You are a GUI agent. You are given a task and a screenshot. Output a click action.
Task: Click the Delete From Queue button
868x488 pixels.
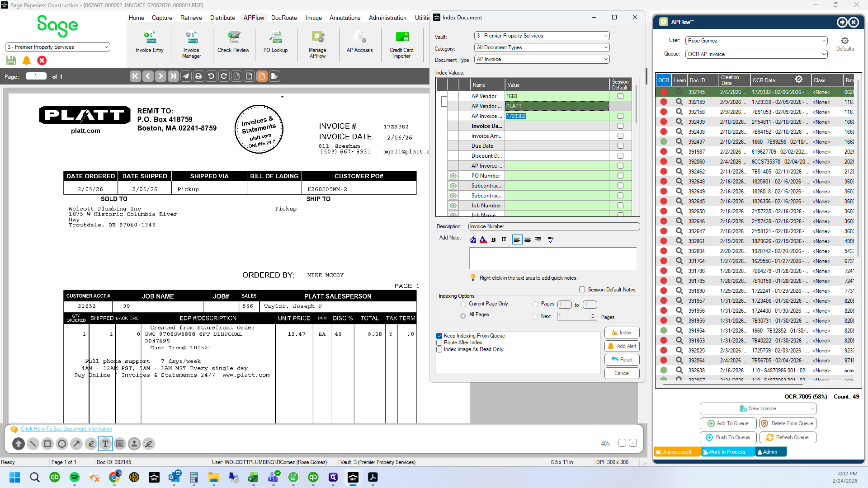pos(788,423)
